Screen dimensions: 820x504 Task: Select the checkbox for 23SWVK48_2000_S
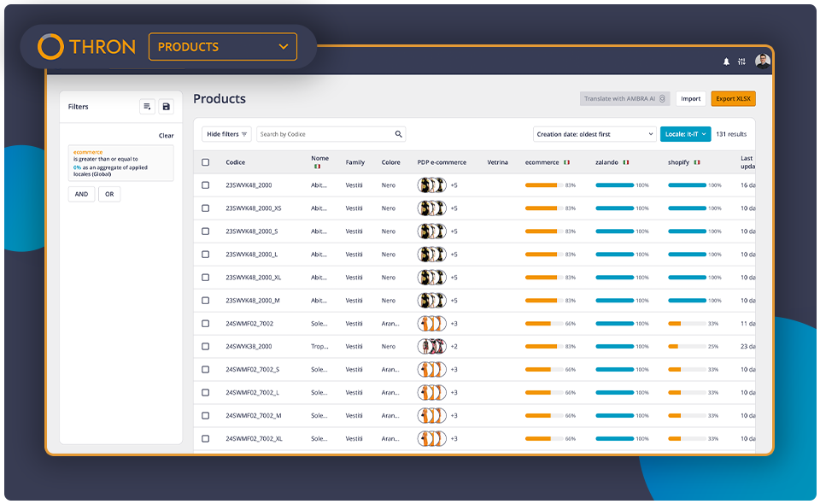206,231
